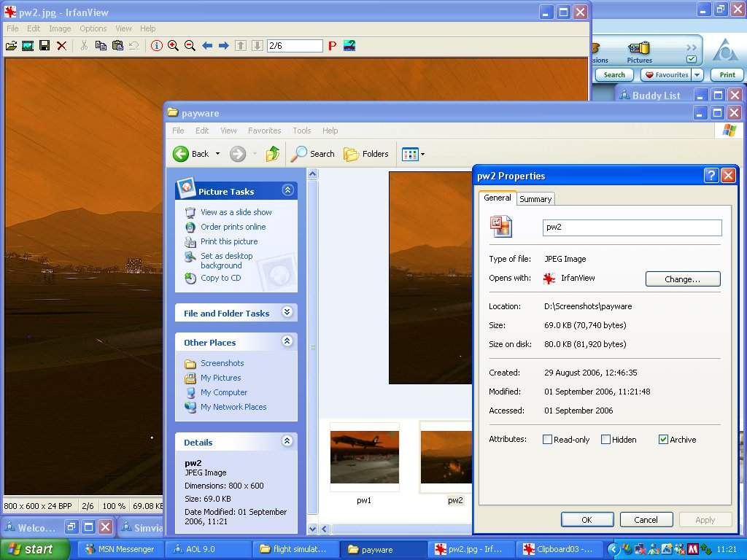747x560 pixels.
Task: Open the image information icon
Action: pyautogui.click(x=156, y=46)
